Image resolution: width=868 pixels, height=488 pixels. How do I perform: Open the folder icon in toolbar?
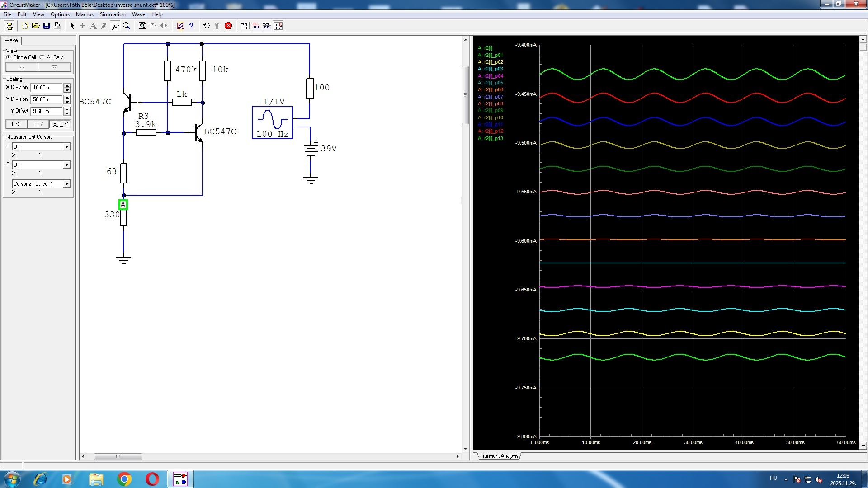pos(36,26)
